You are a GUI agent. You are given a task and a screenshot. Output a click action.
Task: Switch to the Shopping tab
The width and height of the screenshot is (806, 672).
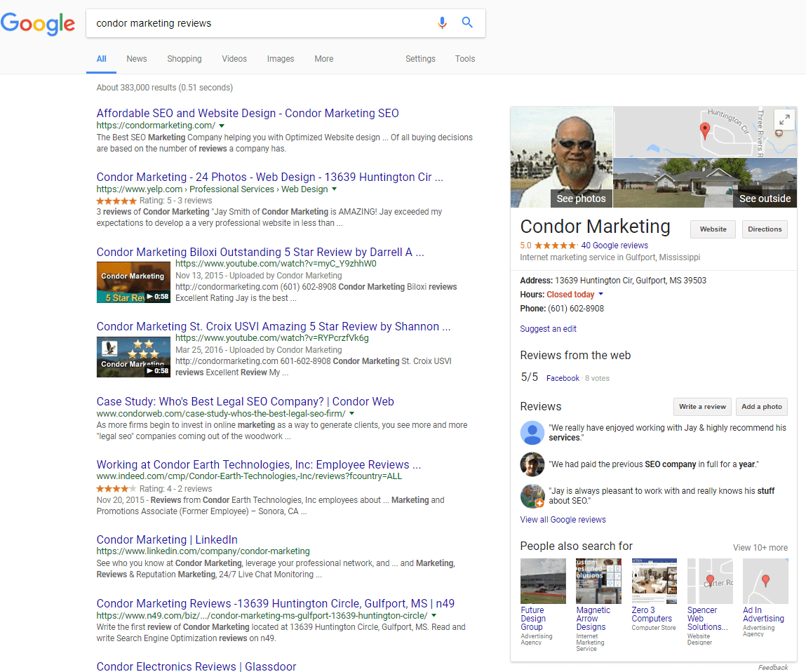184,59
